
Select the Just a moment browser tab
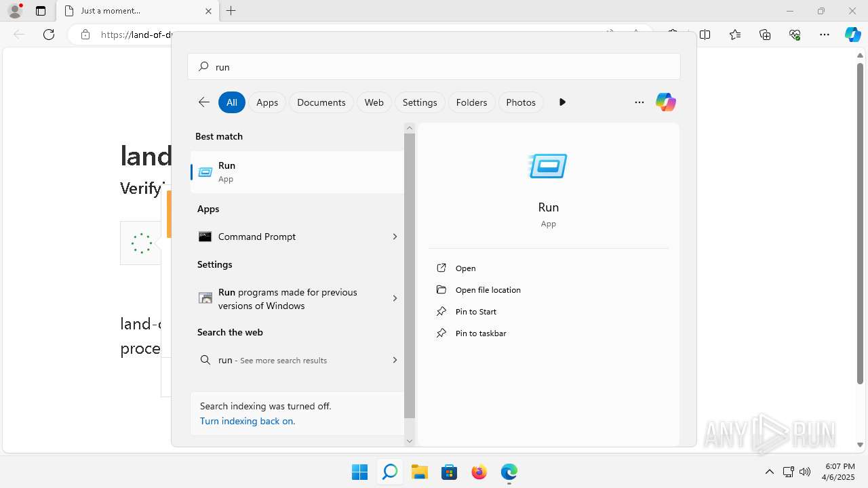[138, 11]
